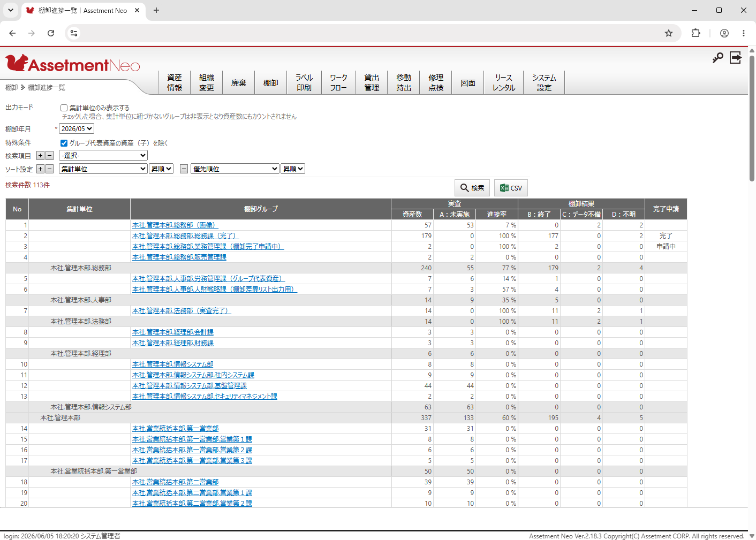Export results with CSV button
Viewport: 756px width, 540px height.
point(511,188)
